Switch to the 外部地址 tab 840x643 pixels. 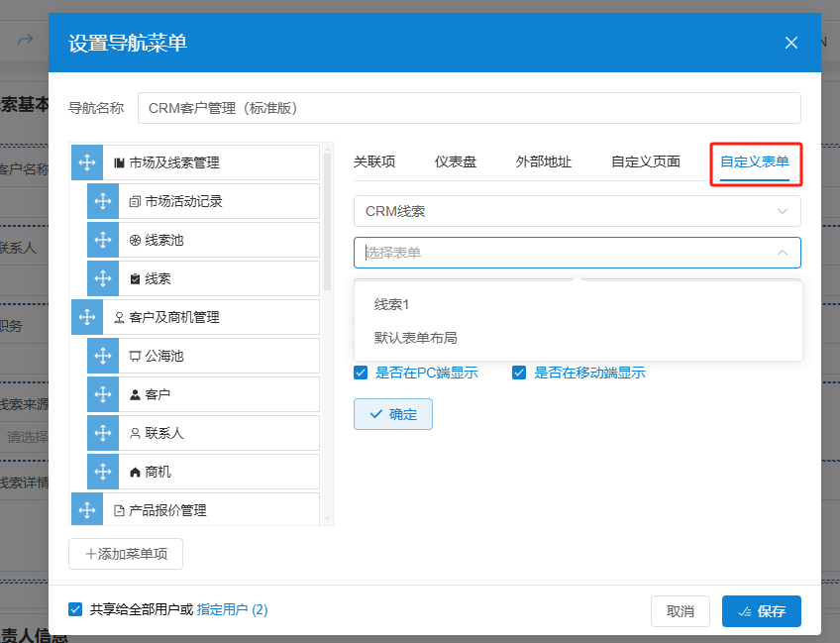click(543, 161)
